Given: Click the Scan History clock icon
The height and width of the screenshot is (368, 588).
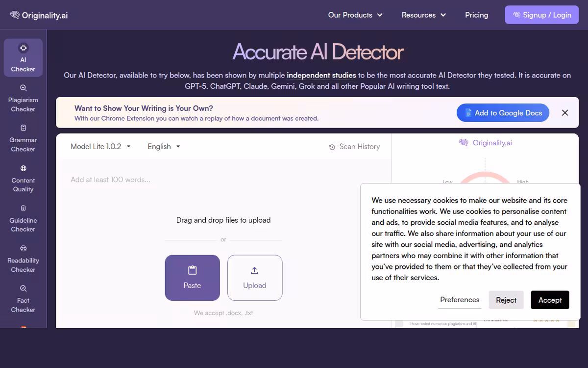Looking at the screenshot, I should [332, 147].
